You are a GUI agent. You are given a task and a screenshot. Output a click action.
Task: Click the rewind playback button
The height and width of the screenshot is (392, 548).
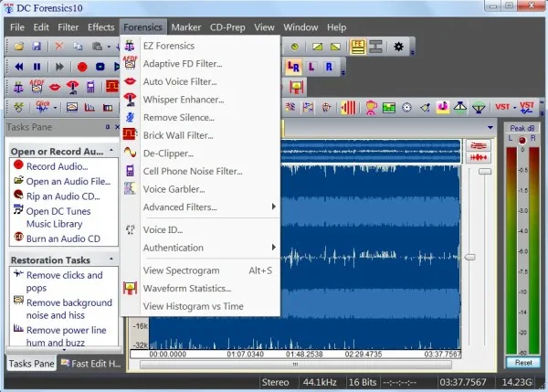(x=19, y=67)
